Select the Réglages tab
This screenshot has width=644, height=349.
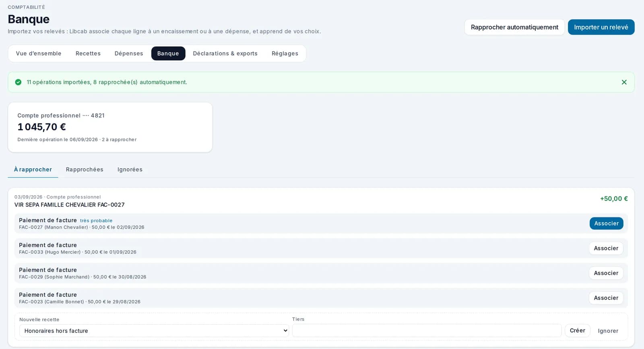coord(285,54)
